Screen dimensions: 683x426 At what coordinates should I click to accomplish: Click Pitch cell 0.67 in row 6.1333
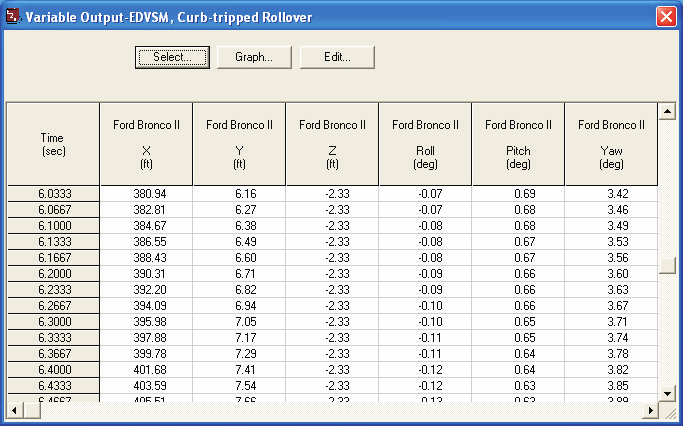coord(518,242)
